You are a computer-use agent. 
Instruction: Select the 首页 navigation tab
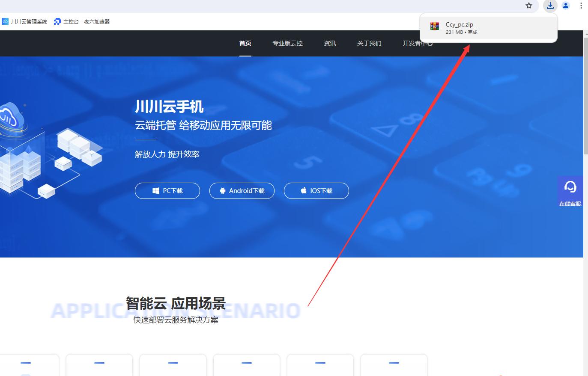pos(245,43)
